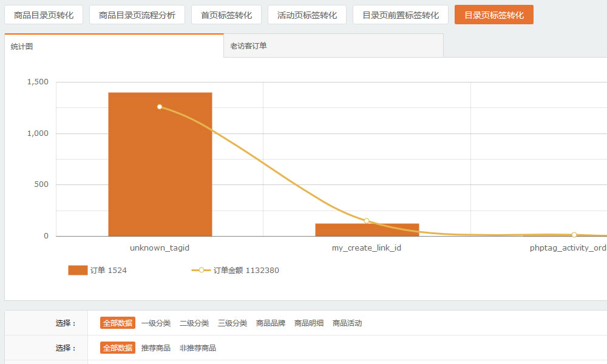Open the 商品目录页转化 tab button
Screen dimensions: 607x364
[x=44, y=15]
